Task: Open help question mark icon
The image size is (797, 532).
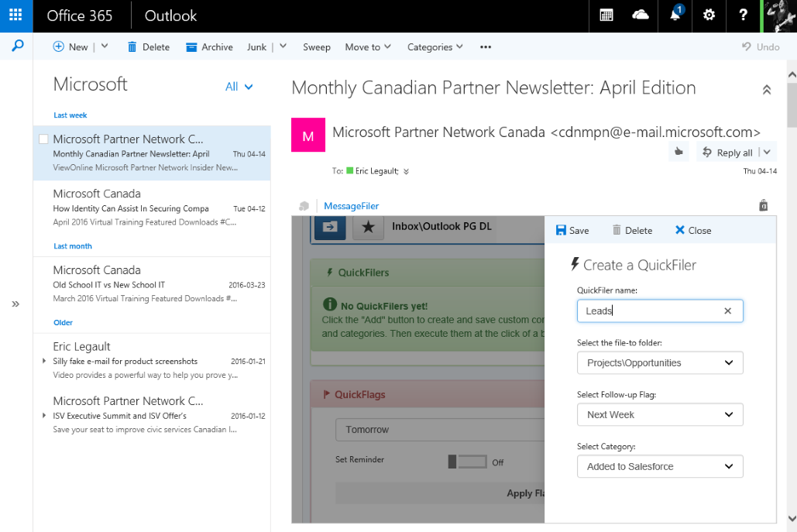Action: (743, 15)
